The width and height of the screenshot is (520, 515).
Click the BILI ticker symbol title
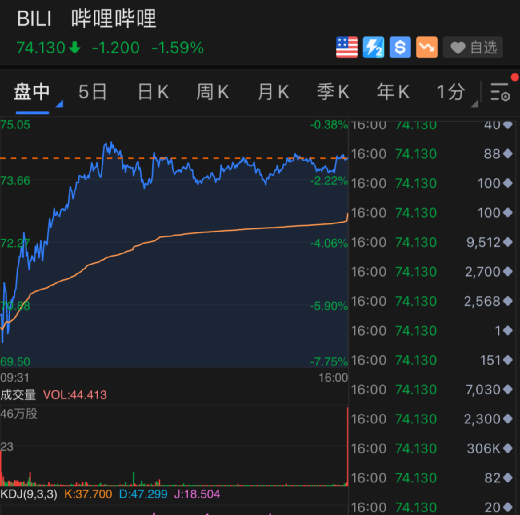coord(34,18)
